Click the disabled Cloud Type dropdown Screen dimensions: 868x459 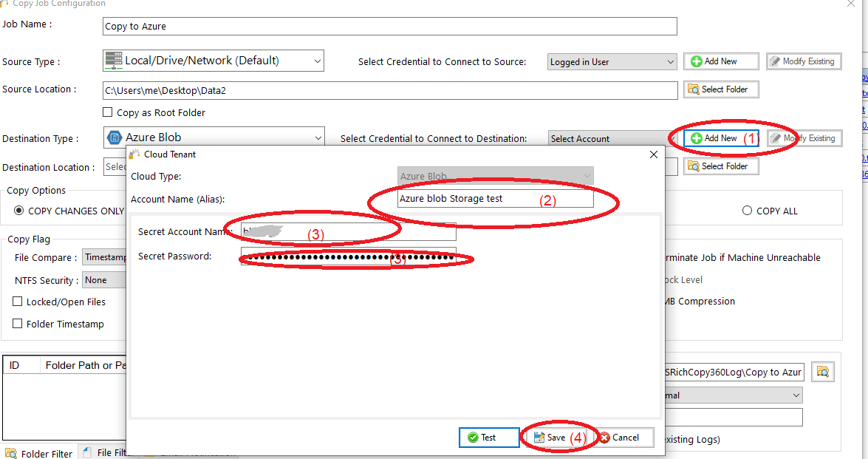click(x=496, y=176)
